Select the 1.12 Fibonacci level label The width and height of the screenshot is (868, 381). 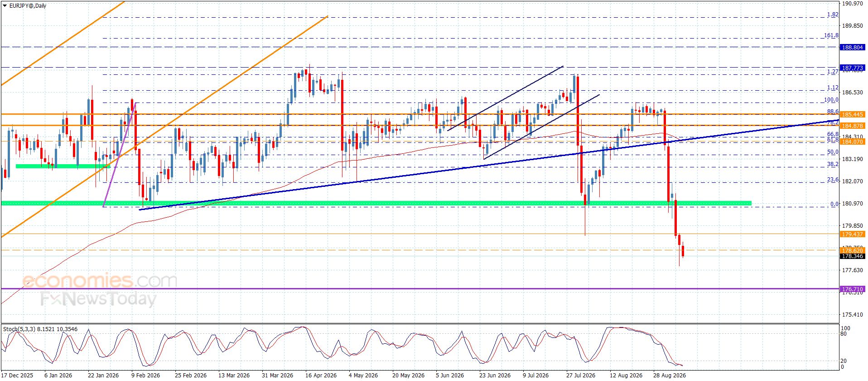pos(833,88)
